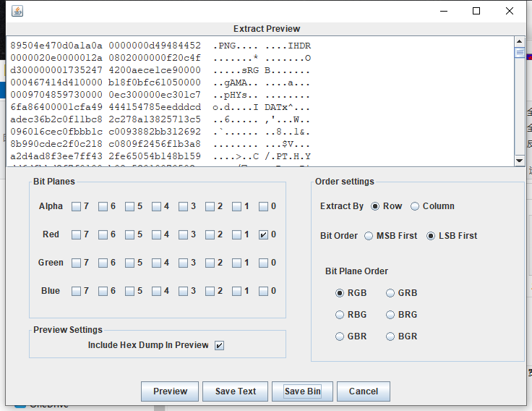The image size is (532, 411).
Task: Select Extract By Column option
Action: pos(415,206)
